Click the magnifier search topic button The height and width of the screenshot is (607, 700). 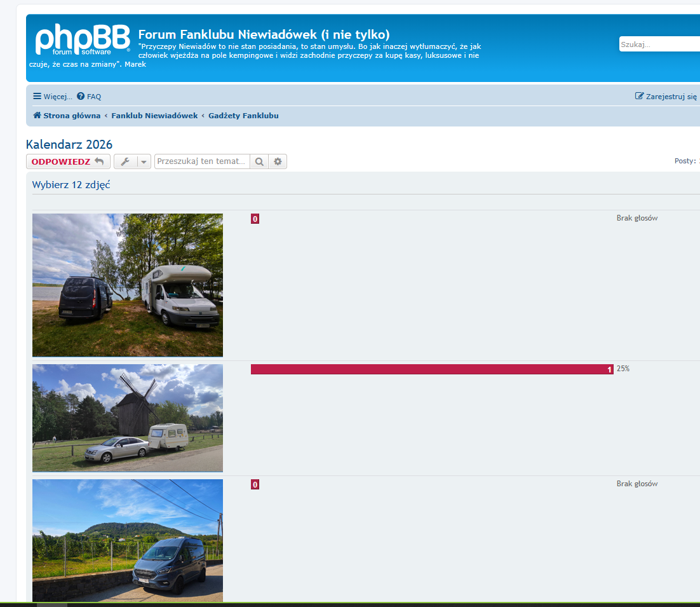tap(259, 162)
